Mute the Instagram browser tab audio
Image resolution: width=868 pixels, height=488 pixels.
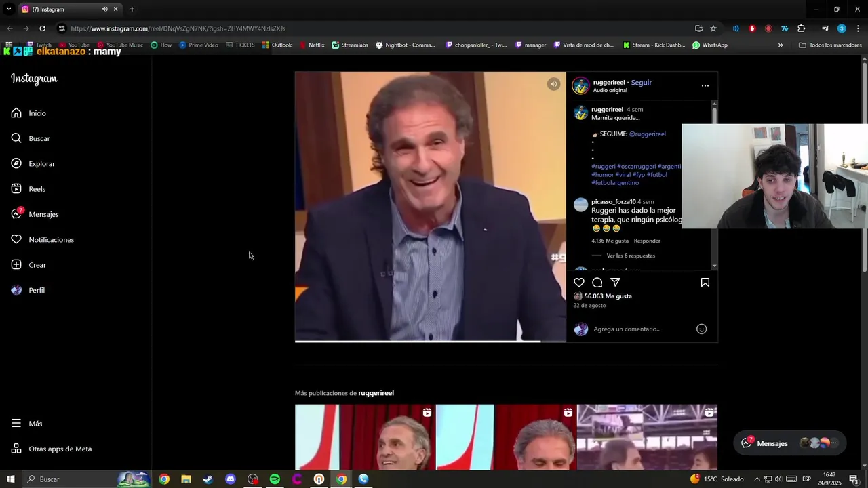tap(104, 9)
